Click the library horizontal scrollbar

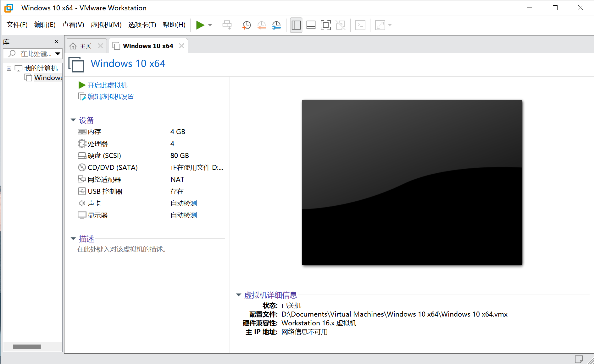click(27, 347)
